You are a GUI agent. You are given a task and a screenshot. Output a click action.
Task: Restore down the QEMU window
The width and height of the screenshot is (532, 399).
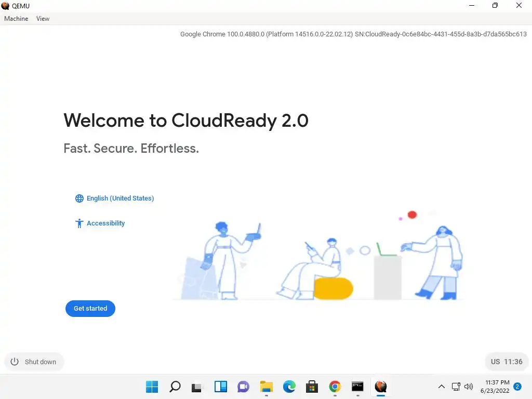pos(495,5)
